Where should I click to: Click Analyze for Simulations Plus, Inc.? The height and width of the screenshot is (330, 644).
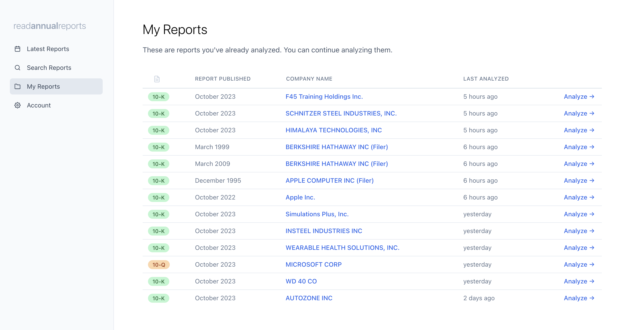click(579, 214)
